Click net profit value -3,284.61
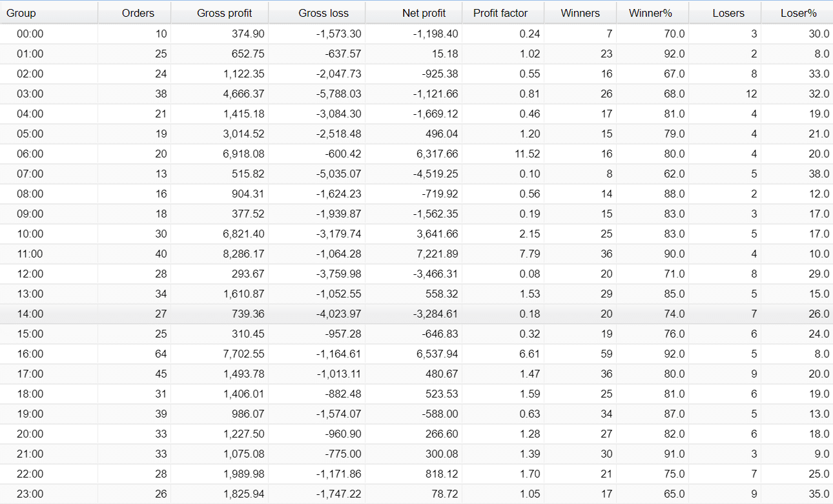 pos(436,314)
